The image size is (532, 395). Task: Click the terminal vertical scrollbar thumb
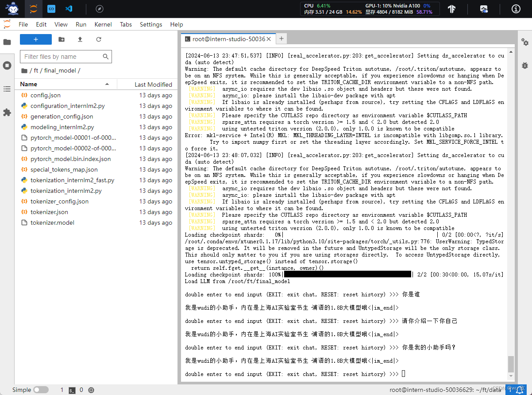tap(511, 364)
